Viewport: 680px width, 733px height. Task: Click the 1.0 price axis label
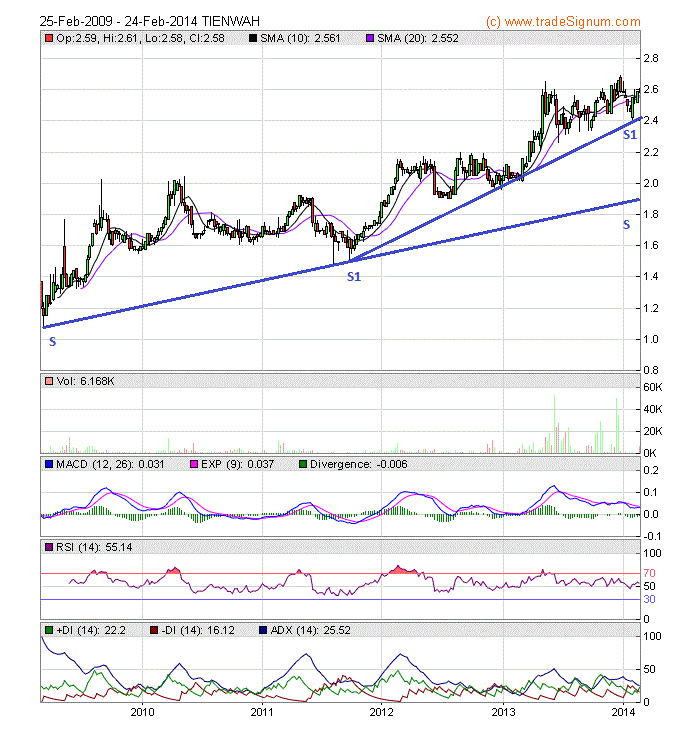pos(651,339)
